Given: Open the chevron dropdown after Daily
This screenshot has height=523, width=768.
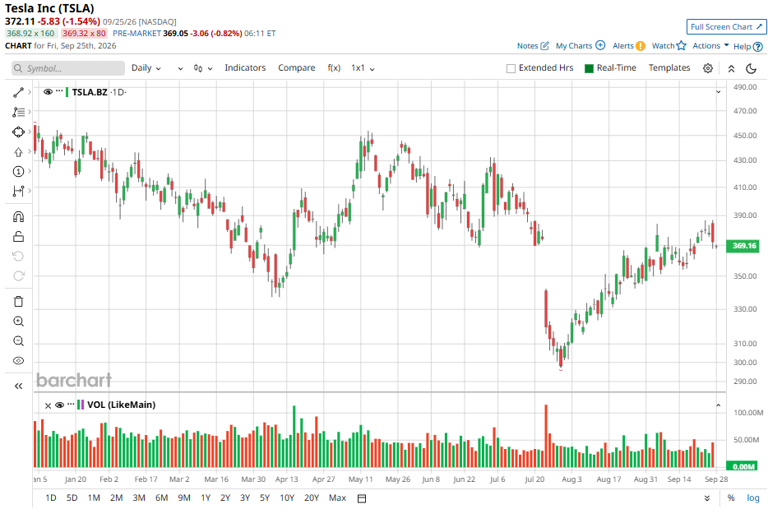Looking at the screenshot, I should pos(180,69).
